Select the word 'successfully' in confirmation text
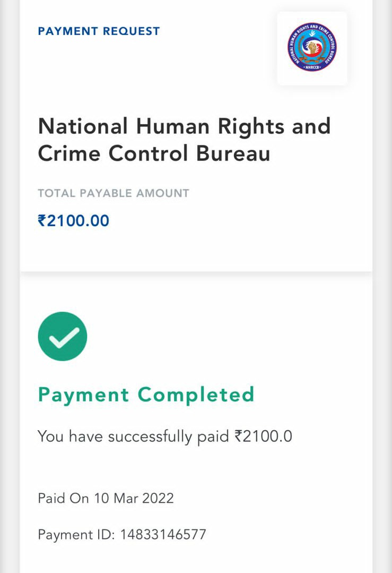Screen dimensions: 392x573 (x=150, y=437)
